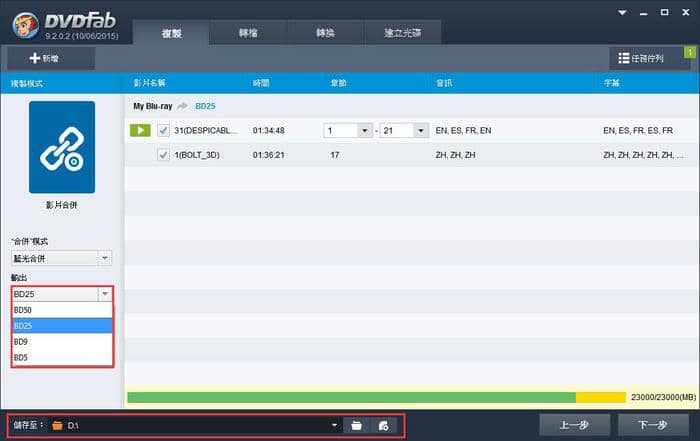Go back with the 上一步 button
This screenshot has height=441, width=700.
575,425
